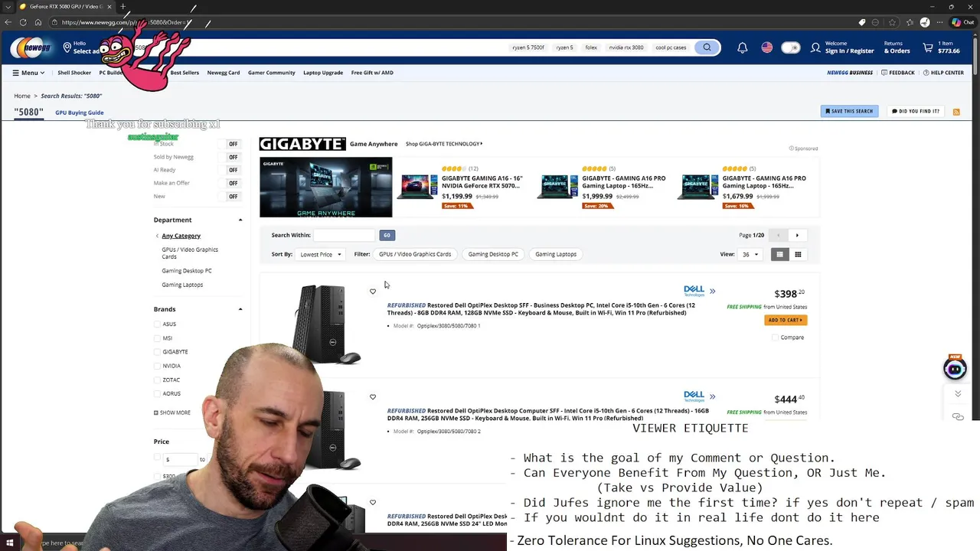Switch to list view icon
Viewport: 980px width, 551px height.
point(779,254)
